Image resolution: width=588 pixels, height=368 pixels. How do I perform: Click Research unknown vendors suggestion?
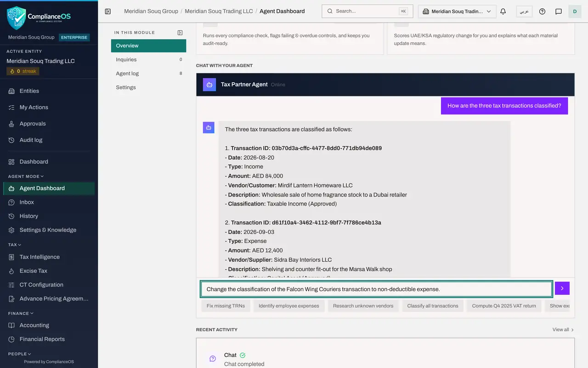coord(363,306)
